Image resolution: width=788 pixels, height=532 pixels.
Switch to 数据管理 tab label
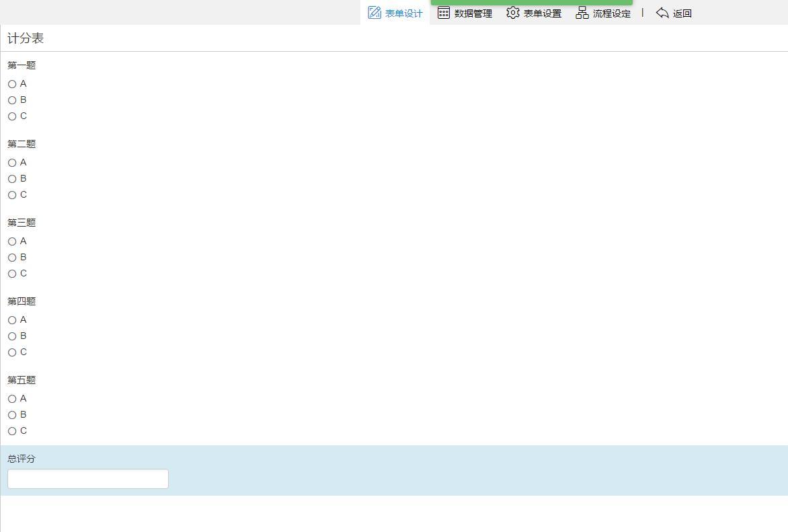coord(473,13)
